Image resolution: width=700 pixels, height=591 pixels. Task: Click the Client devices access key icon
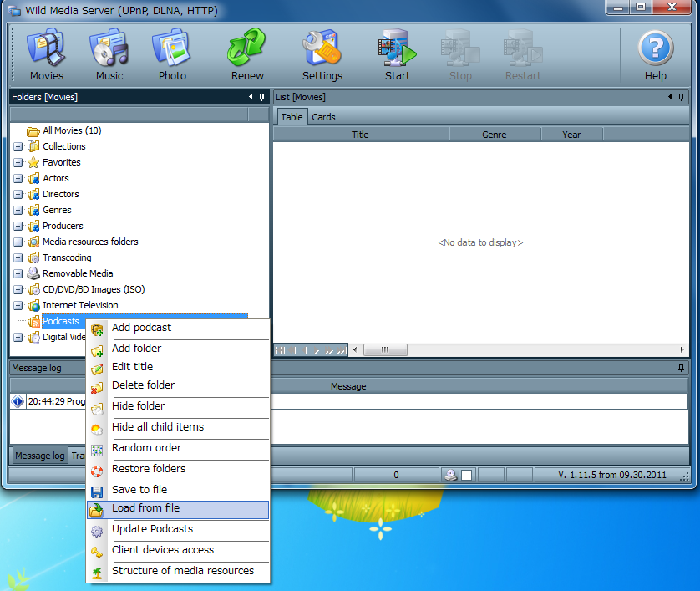(x=97, y=553)
